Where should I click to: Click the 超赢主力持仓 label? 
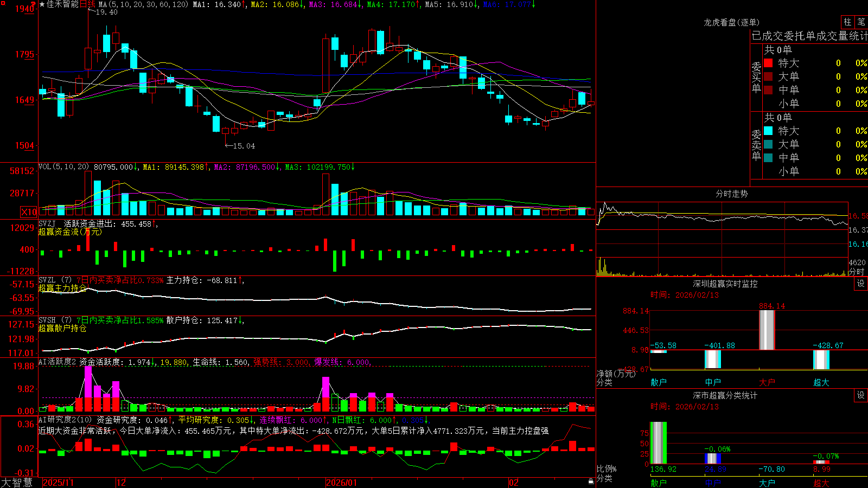(62, 288)
